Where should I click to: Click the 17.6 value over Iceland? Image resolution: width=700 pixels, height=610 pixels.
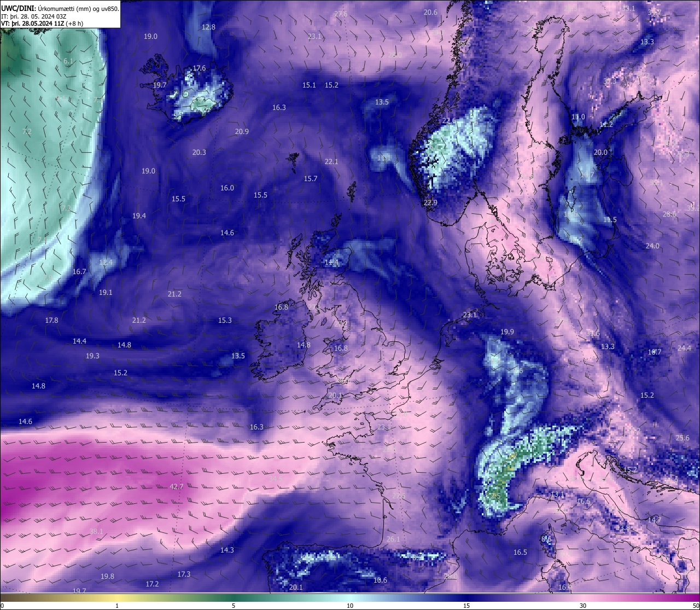[199, 68]
